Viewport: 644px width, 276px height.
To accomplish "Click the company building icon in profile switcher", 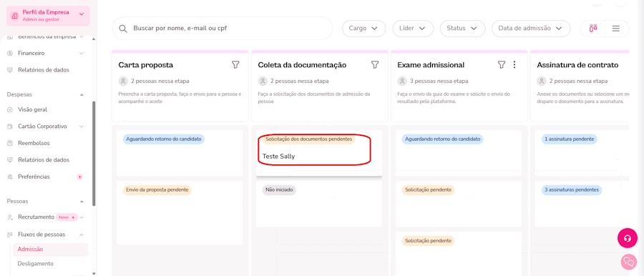I will [x=15, y=16].
